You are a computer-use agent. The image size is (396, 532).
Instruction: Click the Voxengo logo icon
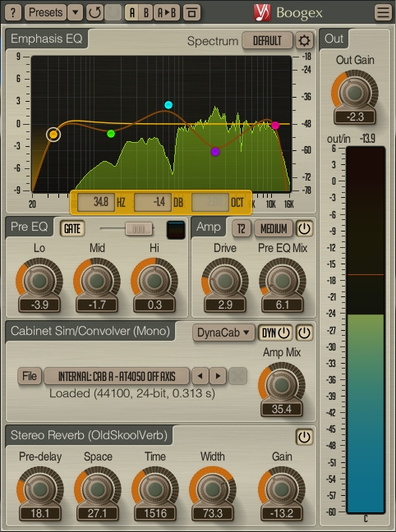262,12
